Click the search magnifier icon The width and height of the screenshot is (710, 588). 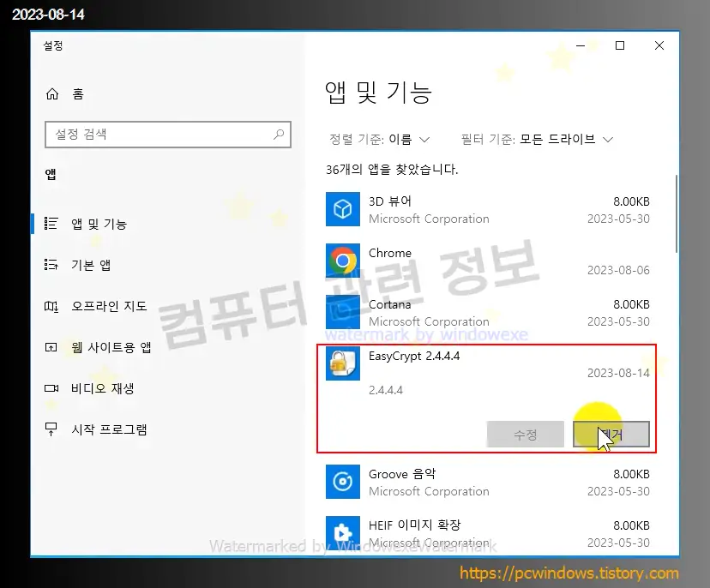click(279, 135)
